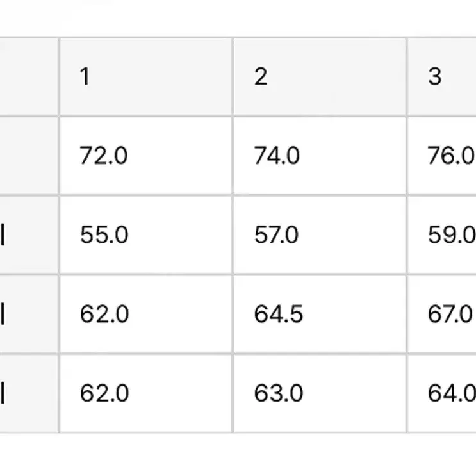The width and height of the screenshot is (476, 476).
Task: Select the cell containing 55.0
Action: [146, 235]
